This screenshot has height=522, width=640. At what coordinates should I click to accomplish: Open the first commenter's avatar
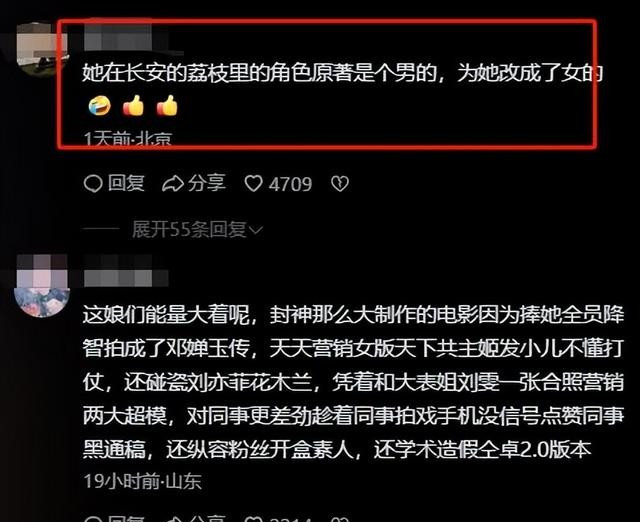pos(42,50)
